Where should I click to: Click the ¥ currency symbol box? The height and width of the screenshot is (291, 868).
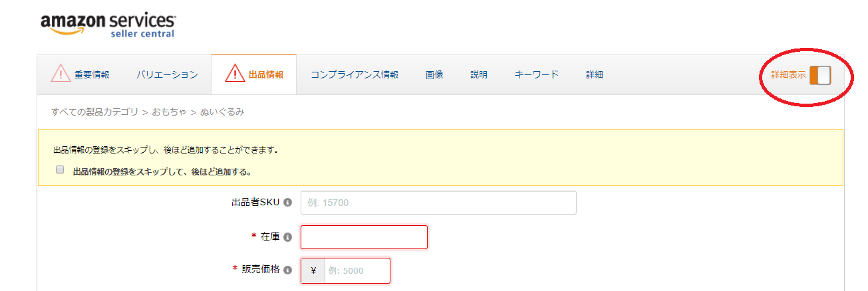[x=313, y=270]
